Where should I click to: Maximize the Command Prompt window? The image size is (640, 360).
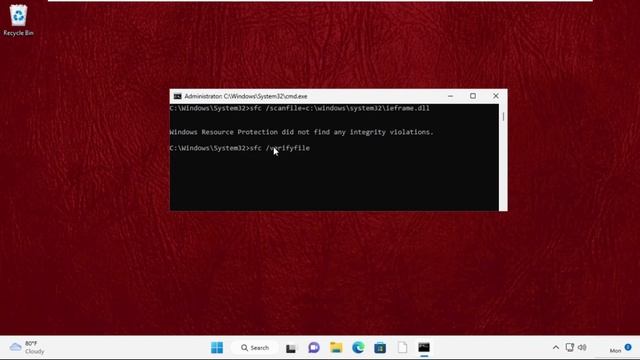[473, 96]
